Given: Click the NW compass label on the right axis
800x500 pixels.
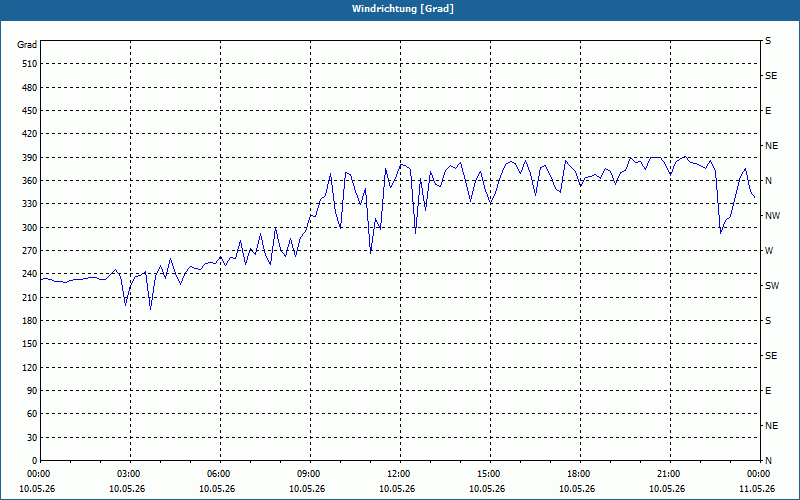Looking at the screenshot, I should 772,216.
